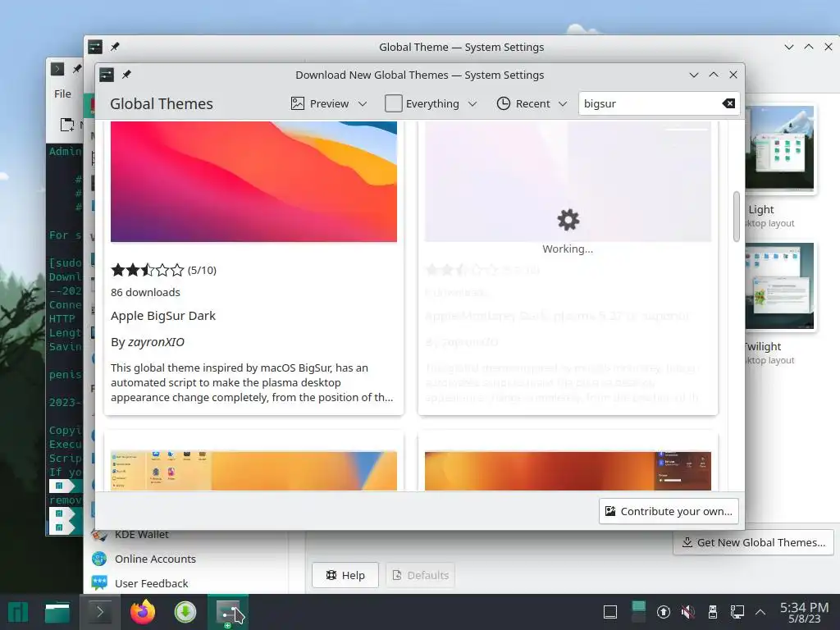Open User Feedback in sidebar
Viewport: 840px width, 630px height.
point(151,583)
